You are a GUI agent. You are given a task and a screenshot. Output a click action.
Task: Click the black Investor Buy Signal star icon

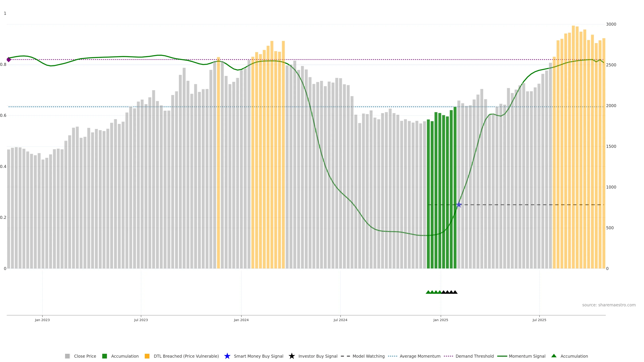click(291, 356)
